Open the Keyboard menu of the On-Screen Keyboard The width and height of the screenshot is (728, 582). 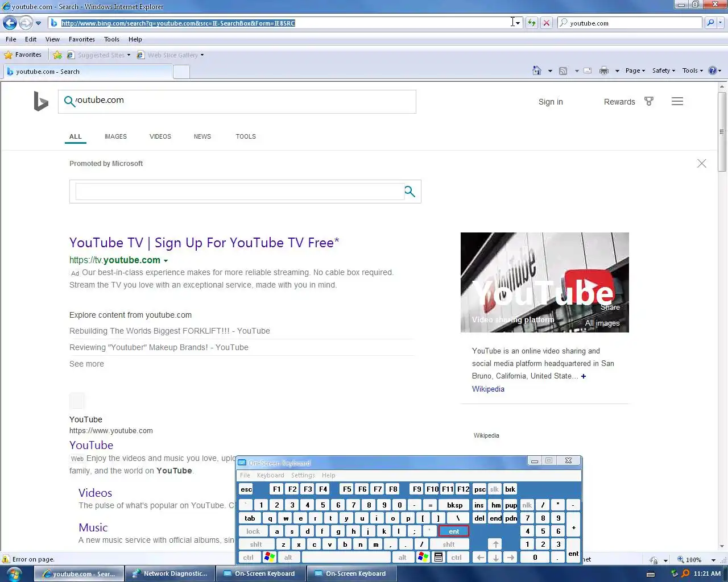pyautogui.click(x=270, y=475)
